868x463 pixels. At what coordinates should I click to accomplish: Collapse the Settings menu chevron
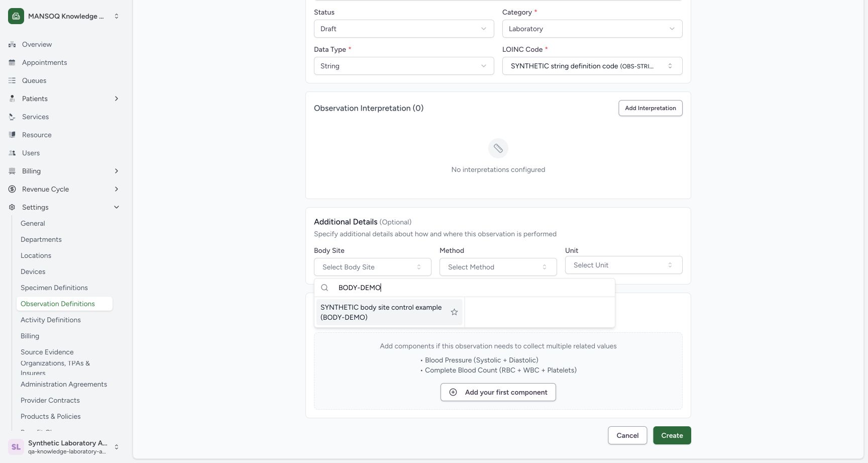[x=117, y=207]
